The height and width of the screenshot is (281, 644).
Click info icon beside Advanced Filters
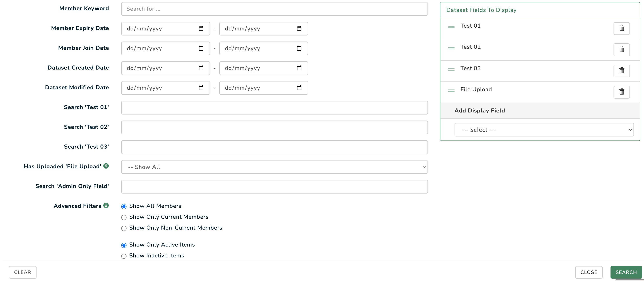pyautogui.click(x=106, y=205)
